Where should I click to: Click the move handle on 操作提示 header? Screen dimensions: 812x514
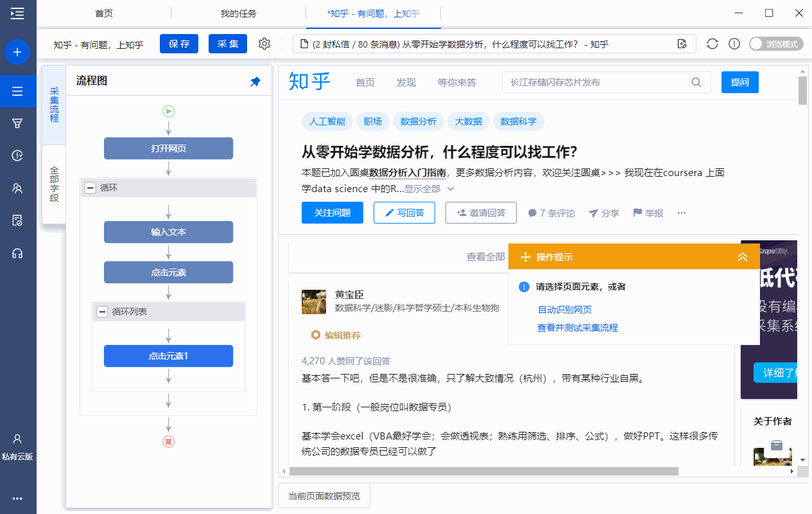coord(524,257)
